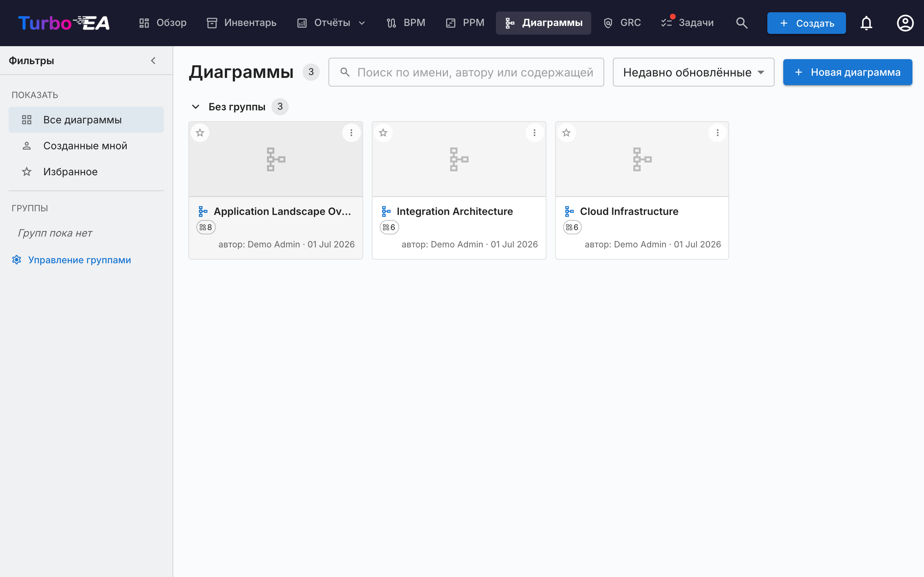
Task: Mark Cloud Infrastructure as favorite
Action: tap(566, 133)
